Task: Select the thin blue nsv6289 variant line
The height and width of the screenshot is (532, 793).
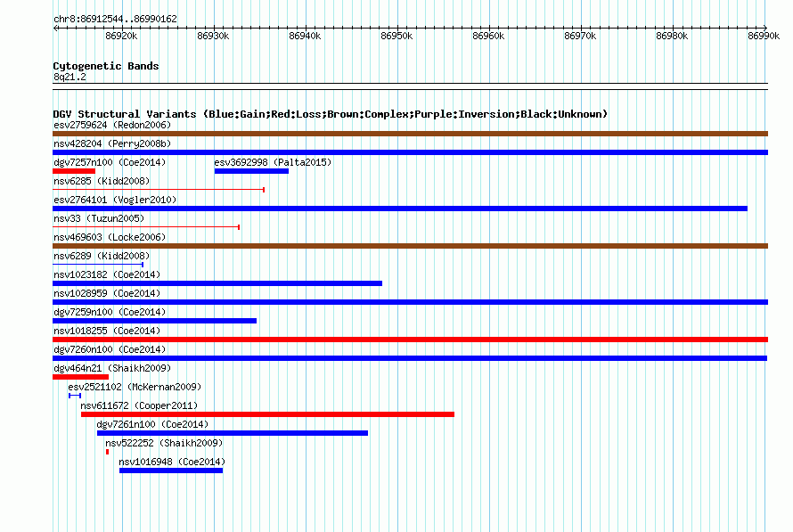Action: [x=98, y=265]
